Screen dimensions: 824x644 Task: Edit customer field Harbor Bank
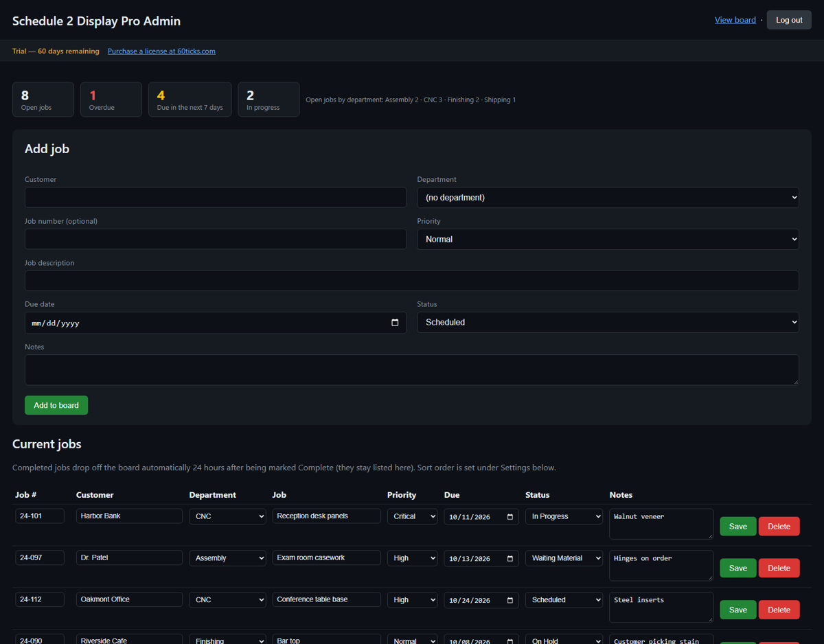coord(130,516)
